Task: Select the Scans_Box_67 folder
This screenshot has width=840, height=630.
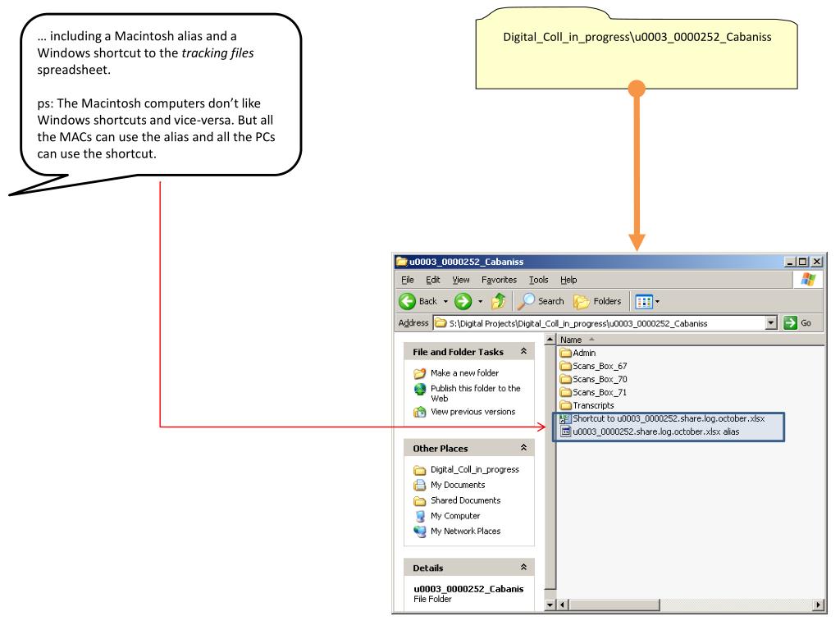Action: point(593,366)
